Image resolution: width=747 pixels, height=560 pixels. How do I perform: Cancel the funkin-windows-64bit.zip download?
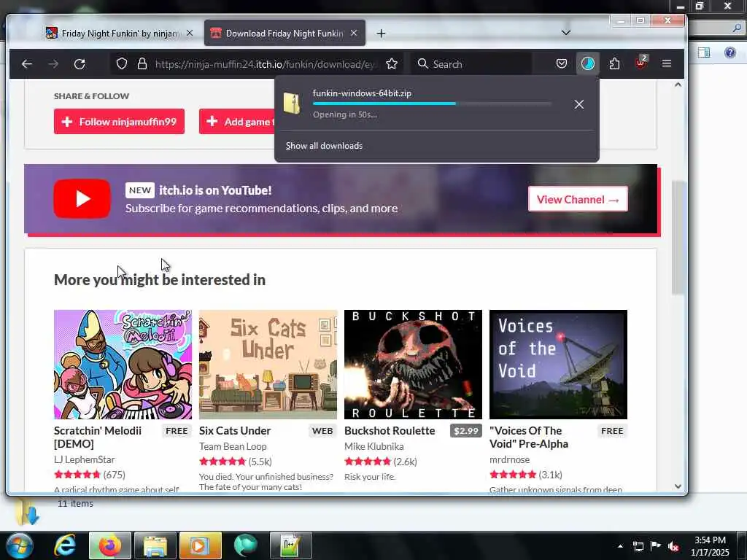tap(578, 104)
